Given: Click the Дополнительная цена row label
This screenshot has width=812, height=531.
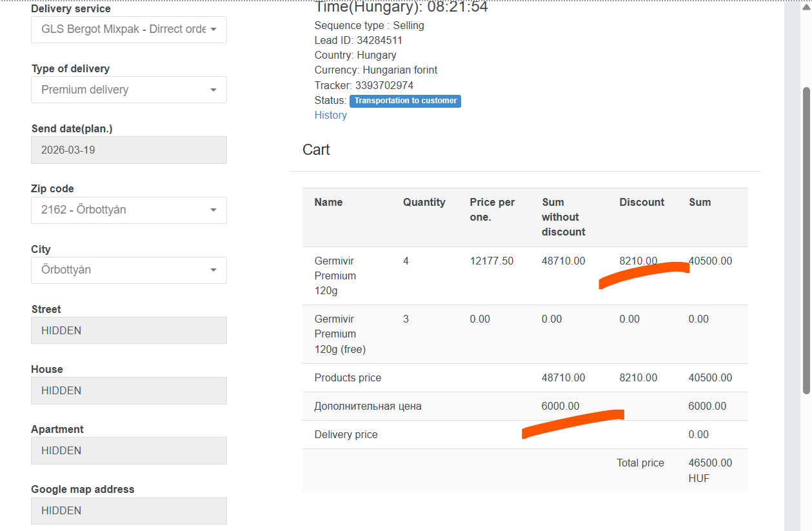Looking at the screenshot, I should 368,406.
